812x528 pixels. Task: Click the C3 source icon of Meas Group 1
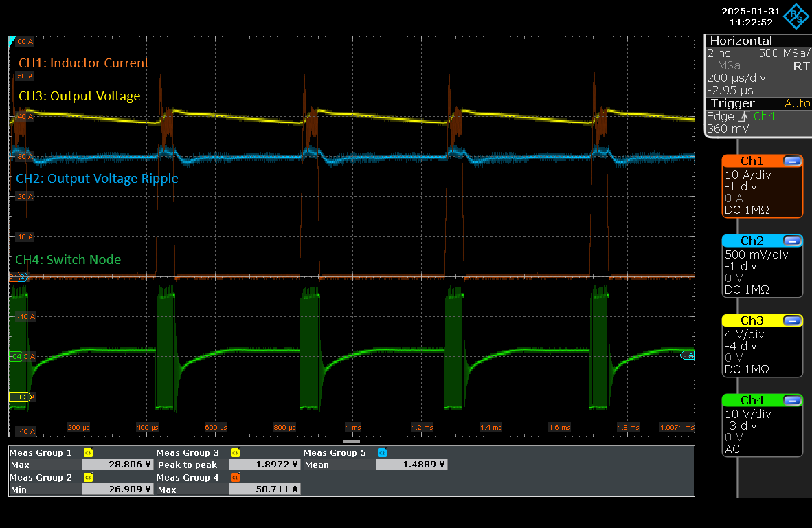87,452
